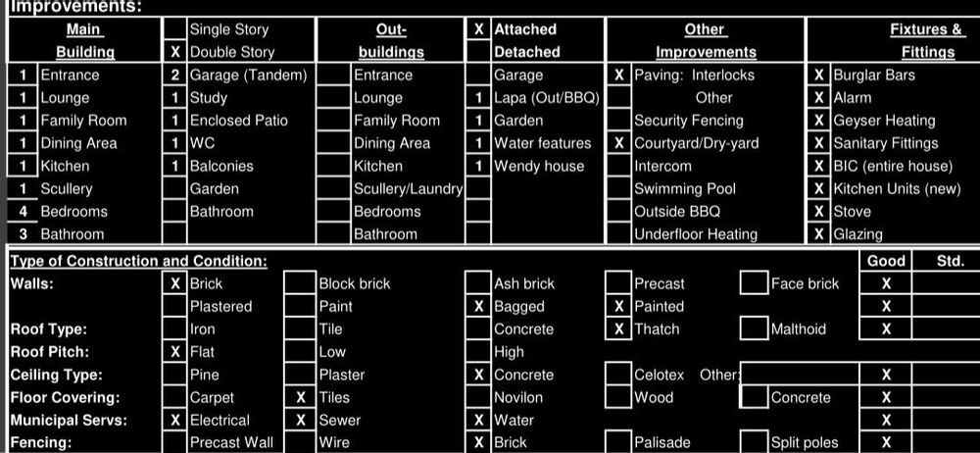Enable the Split poles fencing checkbox
980x453 pixels.
click(x=754, y=442)
